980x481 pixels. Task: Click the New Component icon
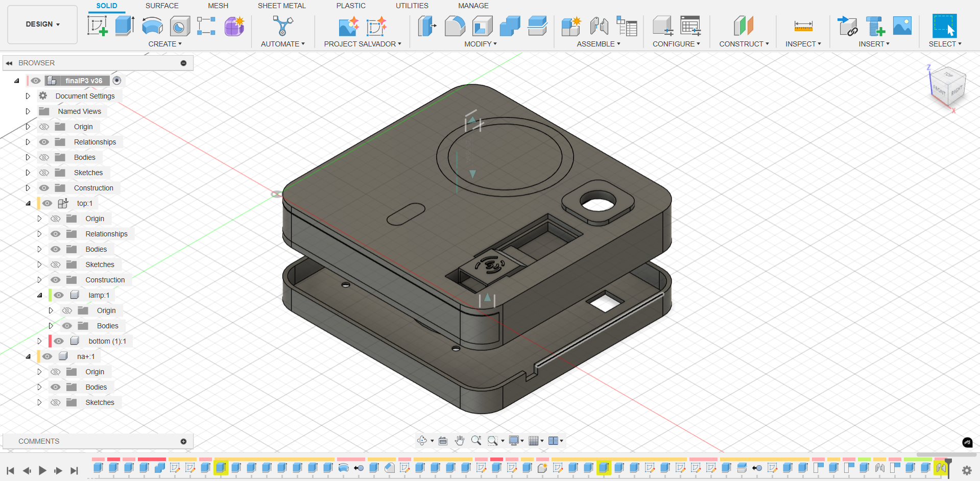point(571,26)
